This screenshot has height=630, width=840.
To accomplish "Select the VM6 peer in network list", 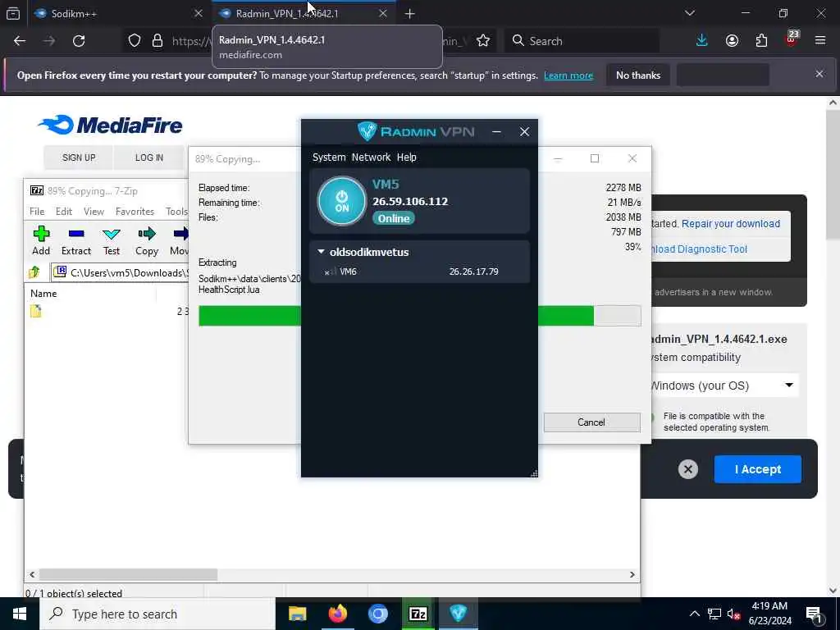I will pyautogui.click(x=419, y=272).
